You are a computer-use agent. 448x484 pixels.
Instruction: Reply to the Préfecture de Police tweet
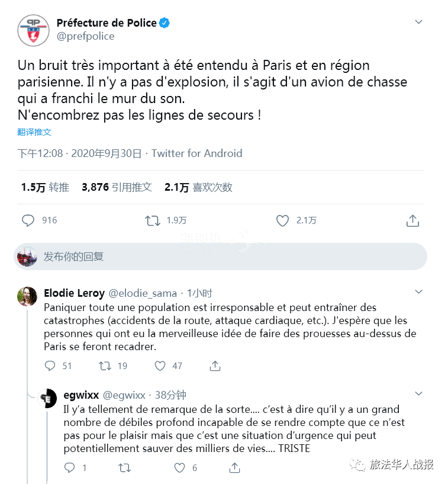[x=28, y=220]
